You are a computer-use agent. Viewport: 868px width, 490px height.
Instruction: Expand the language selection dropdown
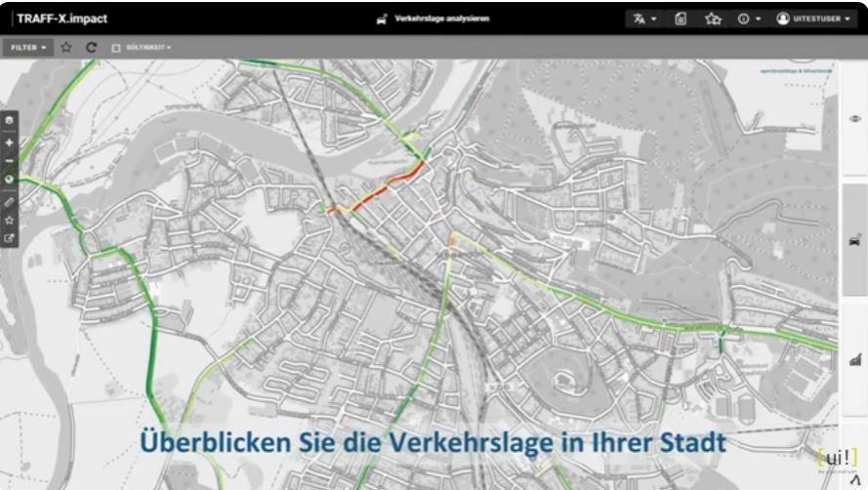pos(644,19)
